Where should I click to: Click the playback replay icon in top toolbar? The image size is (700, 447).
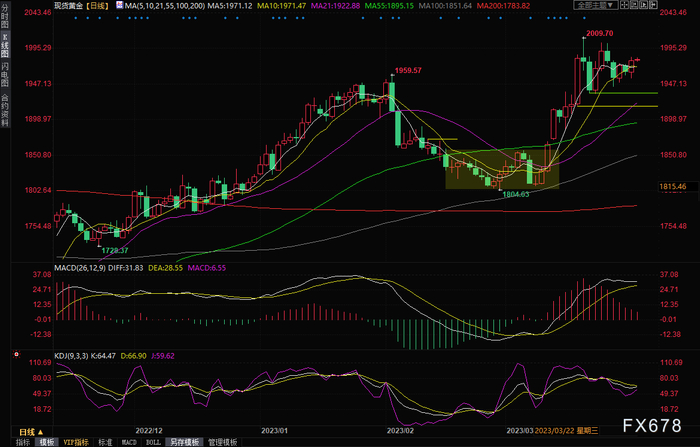point(643,5)
